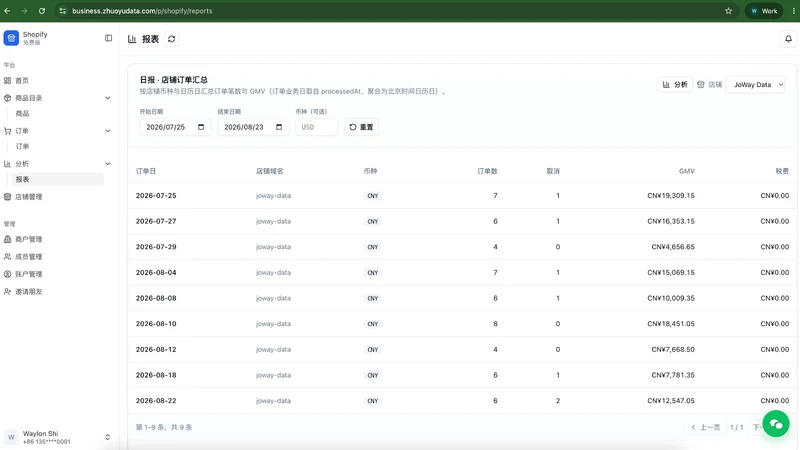This screenshot has height=450, width=800.
Task: Open notifications bell icon
Action: (788, 39)
